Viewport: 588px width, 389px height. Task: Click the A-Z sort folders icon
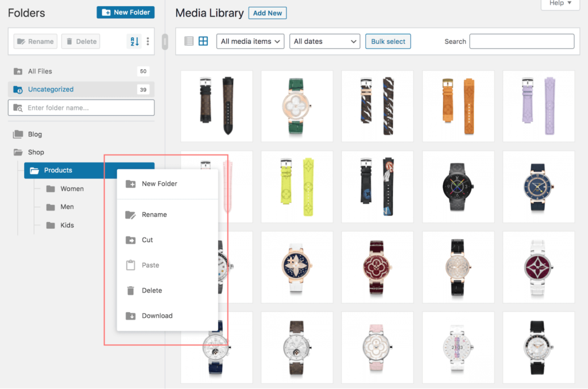click(133, 41)
